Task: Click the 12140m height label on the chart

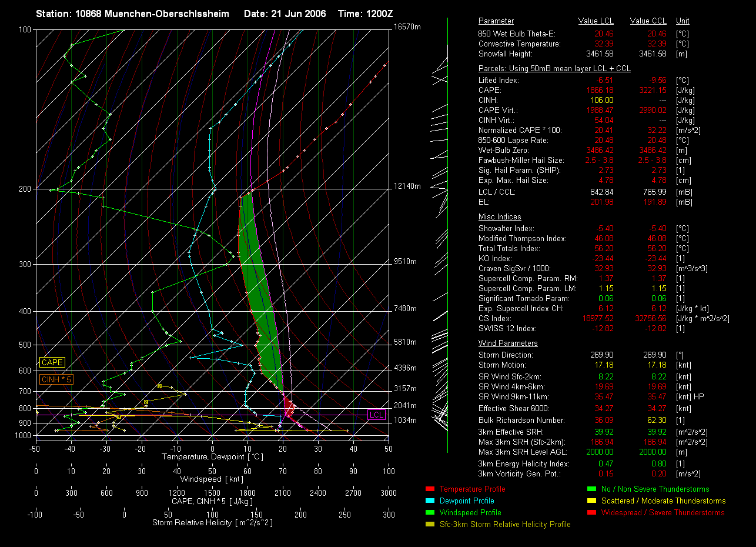Action: pos(407,186)
